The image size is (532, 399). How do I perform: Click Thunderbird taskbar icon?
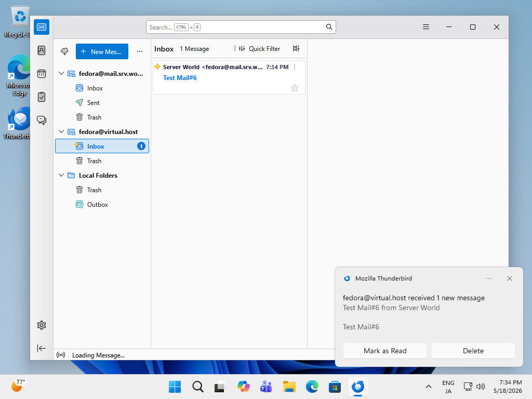tap(358, 387)
